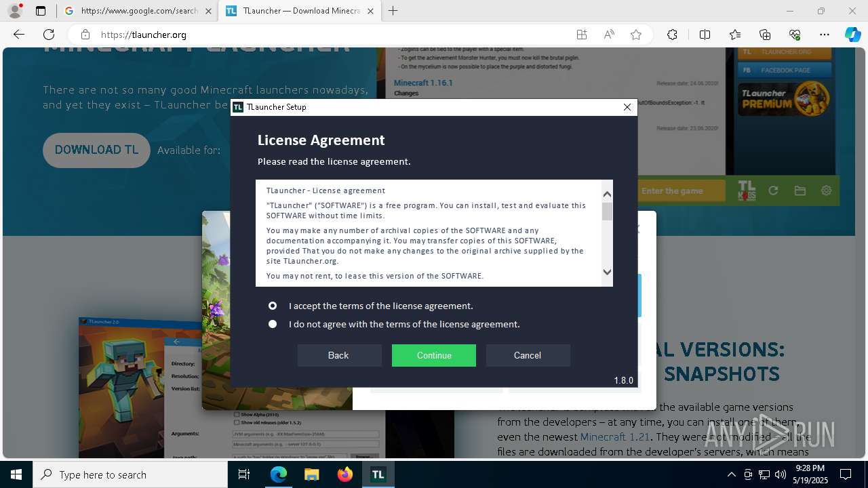Cancel the TLauncher Setup
868x488 pixels.
[x=528, y=355]
